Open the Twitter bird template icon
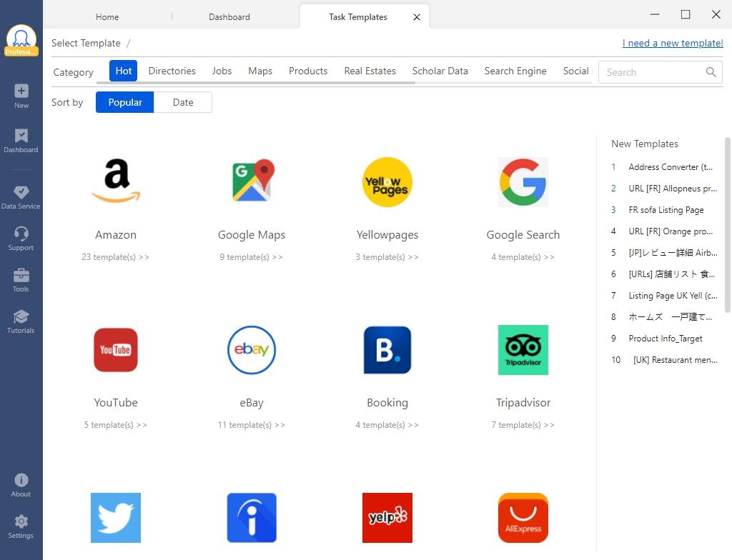This screenshot has height=560, width=732. click(116, 518)
